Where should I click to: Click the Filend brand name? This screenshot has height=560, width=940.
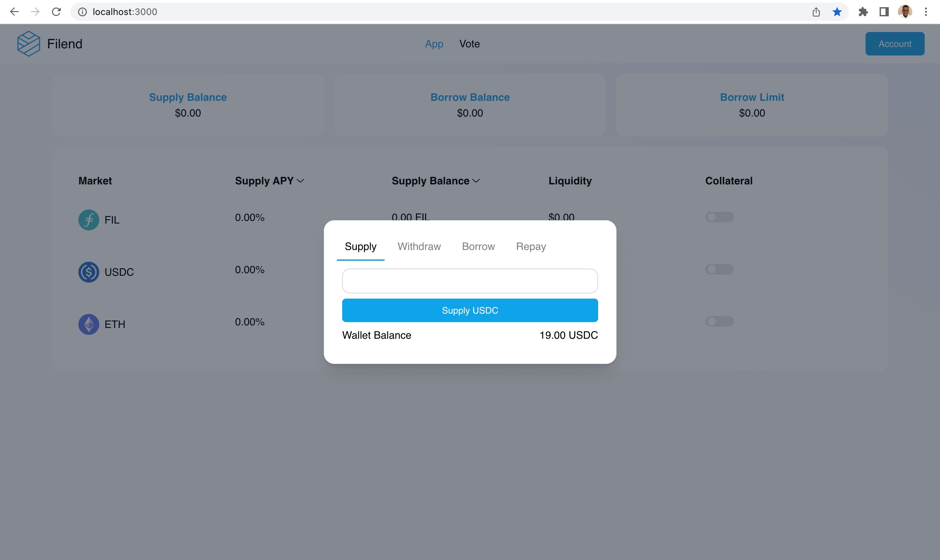click(65, 44)
